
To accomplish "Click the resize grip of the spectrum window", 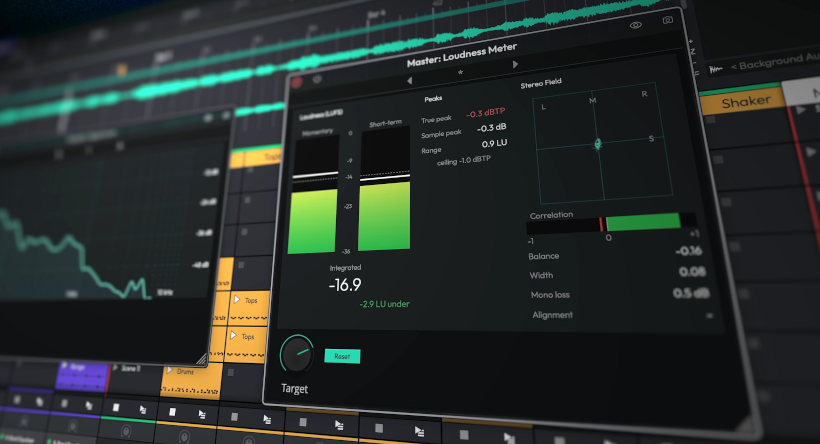I will pyautogui.click(x=202, y=359).
